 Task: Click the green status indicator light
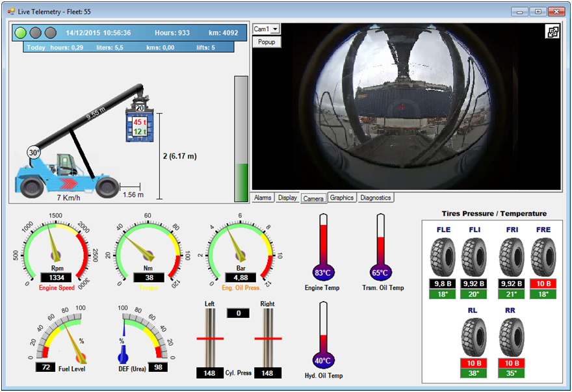[x=20, y=33]
